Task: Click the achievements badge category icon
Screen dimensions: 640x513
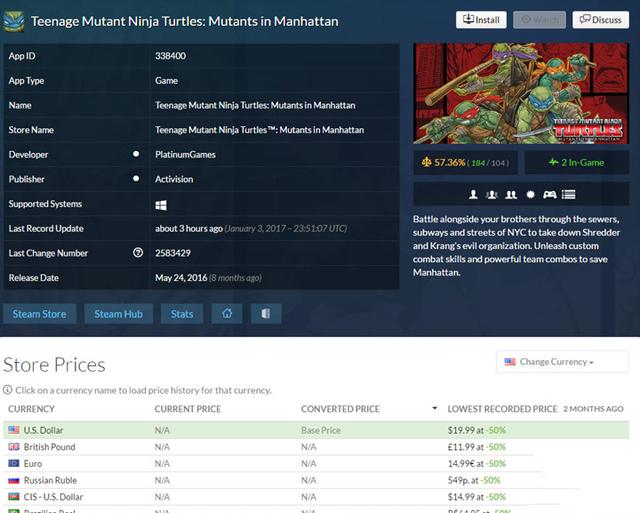Action: (x=530, y=195)
